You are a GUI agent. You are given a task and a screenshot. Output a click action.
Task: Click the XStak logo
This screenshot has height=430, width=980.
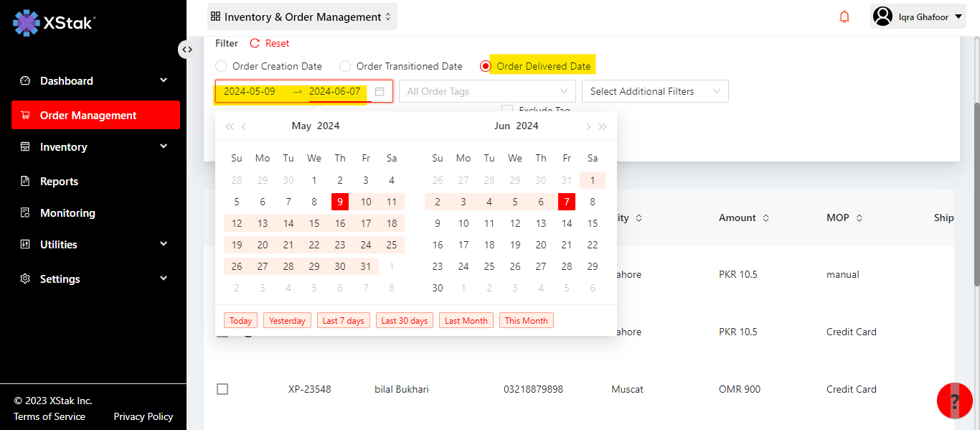[55, 23]
